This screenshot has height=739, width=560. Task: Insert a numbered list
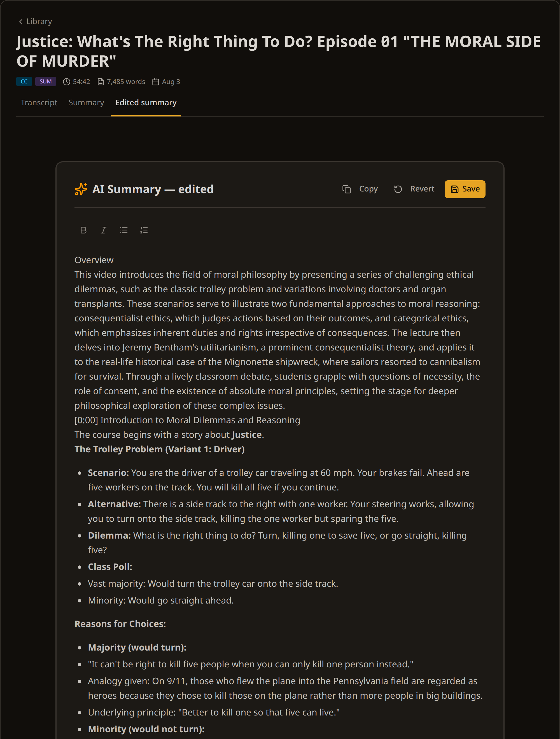pyautogui.click(x=144, y=230)
